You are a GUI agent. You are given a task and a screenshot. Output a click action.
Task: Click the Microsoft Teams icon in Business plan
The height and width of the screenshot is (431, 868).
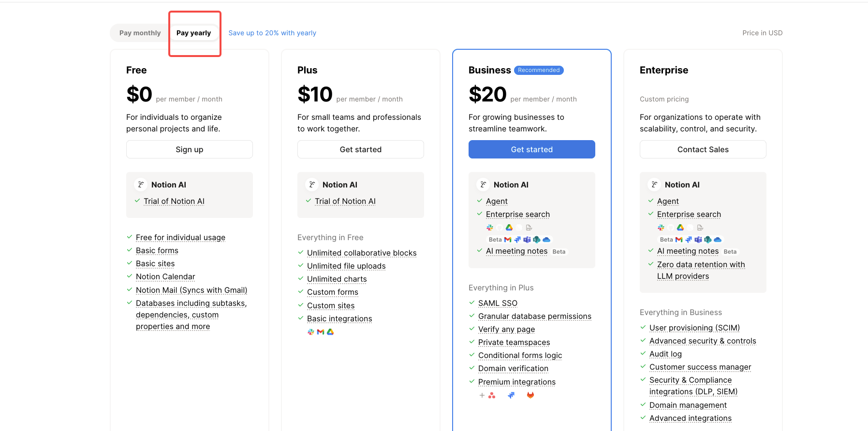[x=527, y=240]
